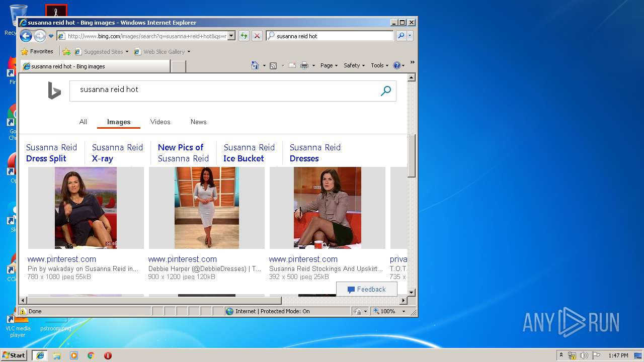Switch to the News tab
The height and width of the screenshot is (362, 644).
click(x=198, y=122)
